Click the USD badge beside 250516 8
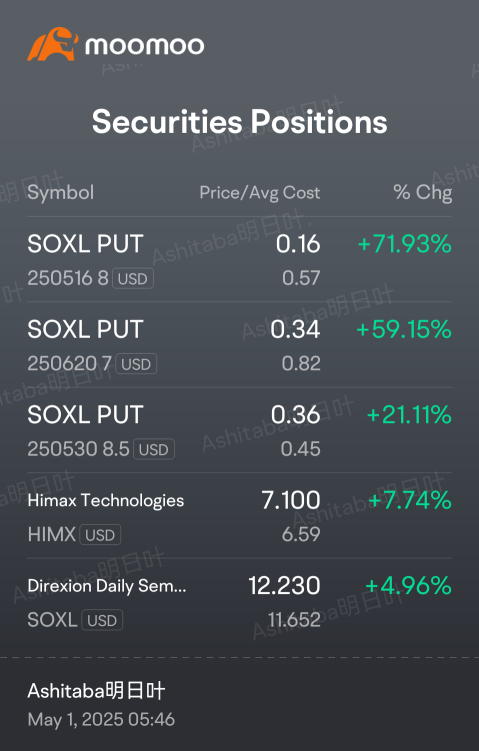The height and width of the screenshot is (751, 479). click(133, 278)
